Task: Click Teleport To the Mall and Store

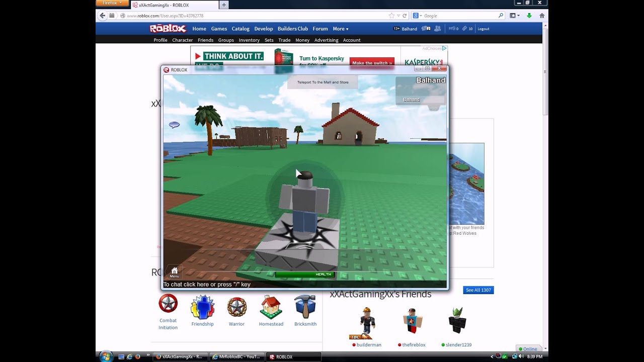Action: 323,82
